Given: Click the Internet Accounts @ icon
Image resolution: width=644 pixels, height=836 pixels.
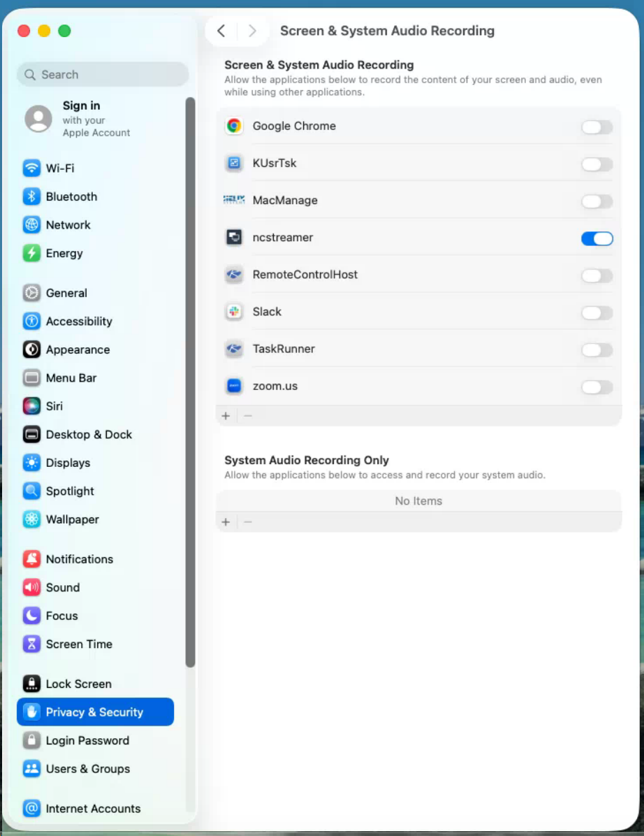Looking at the screenshot, I should tap(31, 808).
